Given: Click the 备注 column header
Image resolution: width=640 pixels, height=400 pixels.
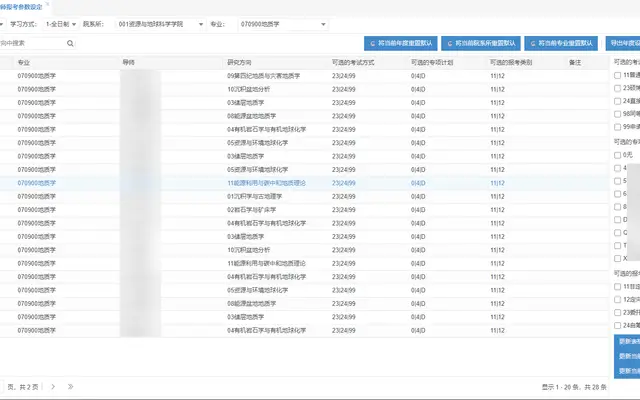Looking at the screenshot, I should click(586, 62).
